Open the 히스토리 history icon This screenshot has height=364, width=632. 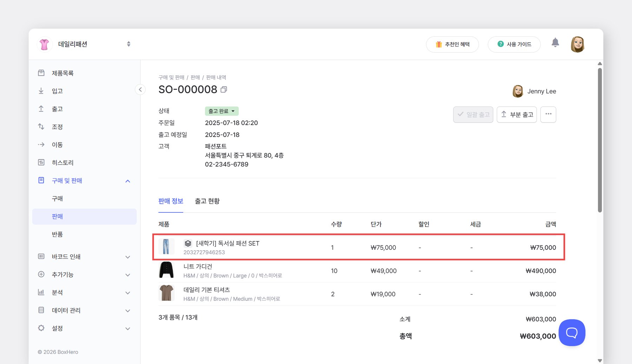coord(41,162)
